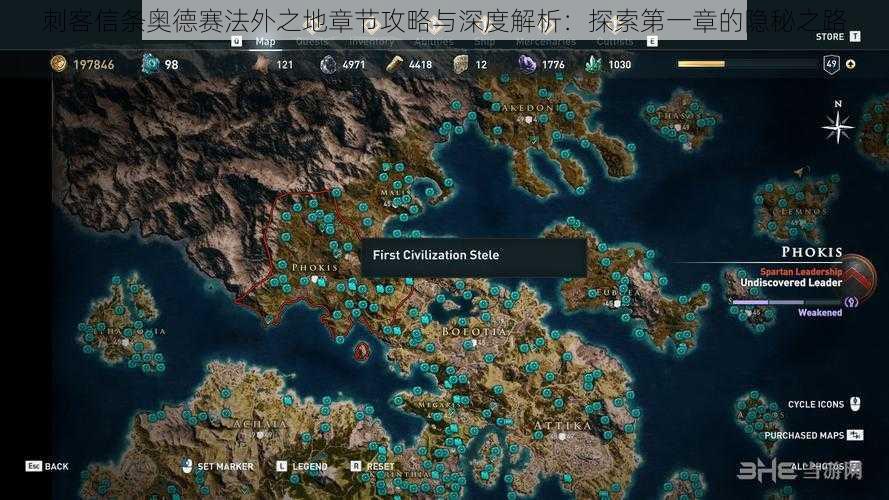Select the Cycle Icons option
The height and width of the screenshot is (500, 889).
(x=816, y=404)
